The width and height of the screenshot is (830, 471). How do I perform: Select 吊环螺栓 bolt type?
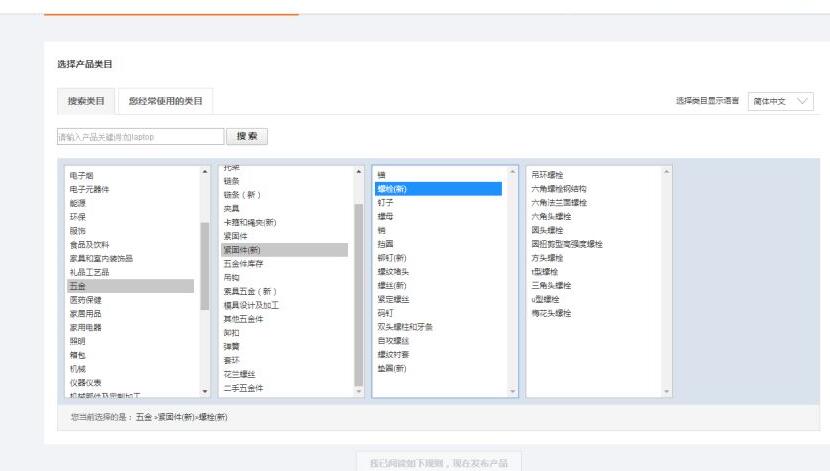547,174
